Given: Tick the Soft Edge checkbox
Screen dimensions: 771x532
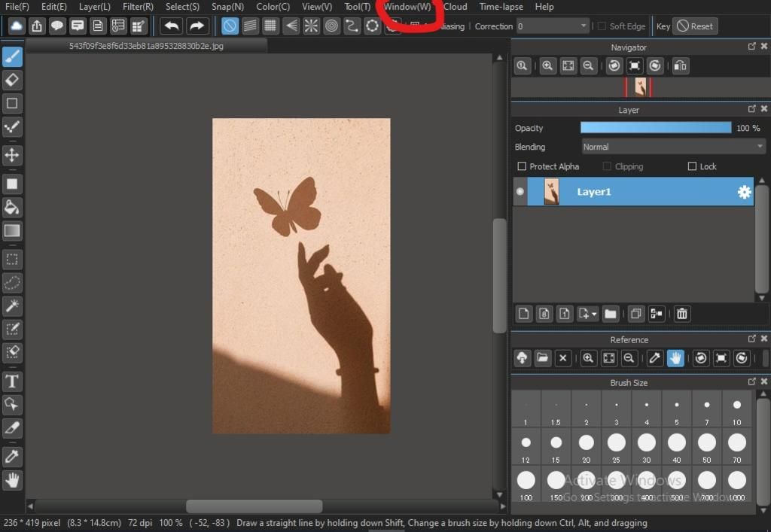Looking at the screenshot, I should coord(602,26).
